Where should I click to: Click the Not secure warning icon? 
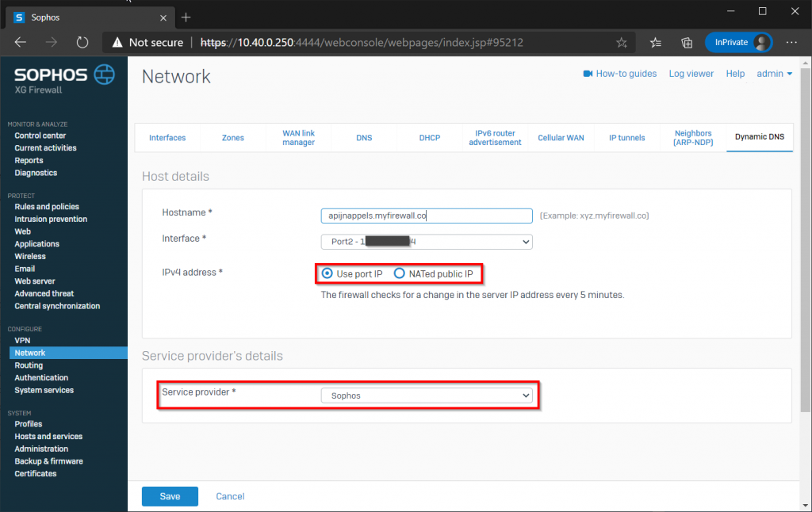click(x=117, y=43)
